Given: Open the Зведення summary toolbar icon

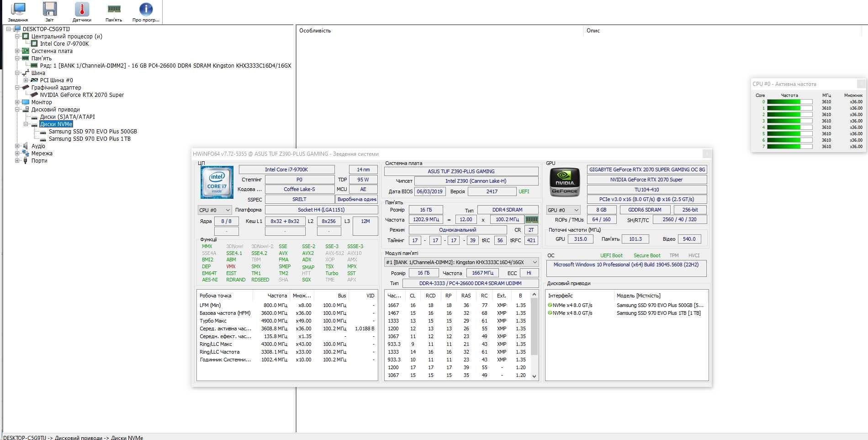Looking at the screenshot, I should tap(18, 9).
